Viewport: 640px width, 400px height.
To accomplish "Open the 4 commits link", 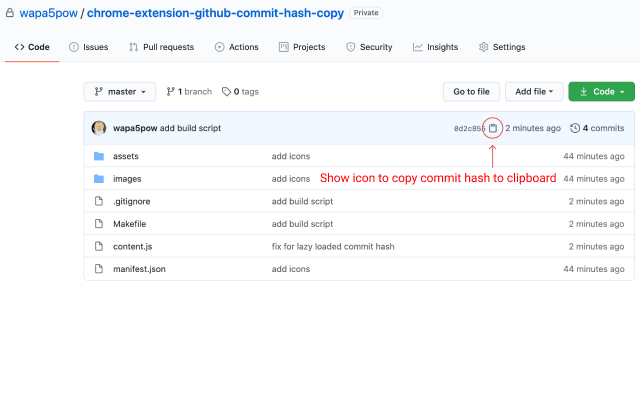I will (x=597, y=128).
